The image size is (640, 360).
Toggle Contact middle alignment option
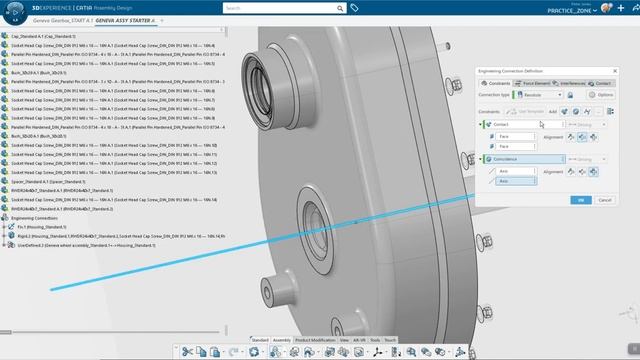[x=582, y=137]
